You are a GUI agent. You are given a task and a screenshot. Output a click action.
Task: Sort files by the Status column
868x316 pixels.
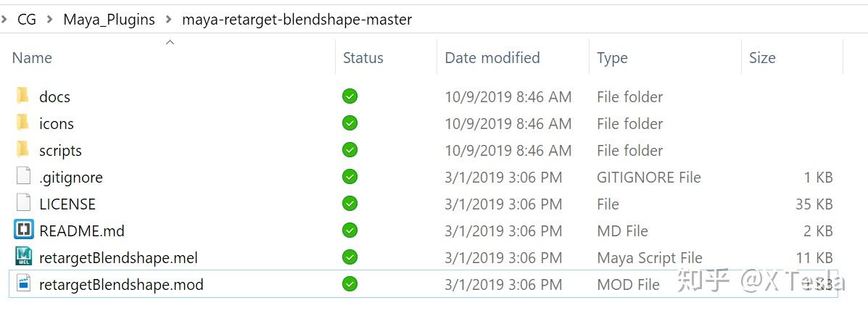pos(363,58)
